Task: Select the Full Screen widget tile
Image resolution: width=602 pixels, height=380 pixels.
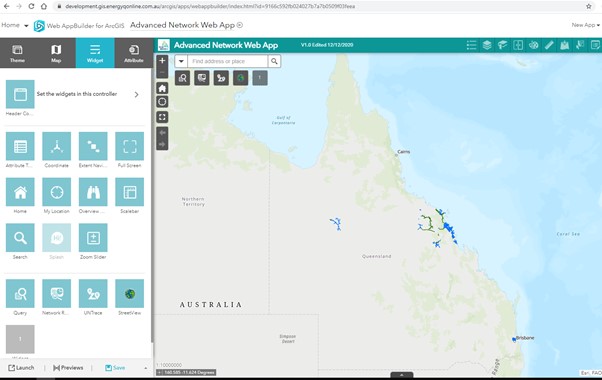Action: (129, 146)
